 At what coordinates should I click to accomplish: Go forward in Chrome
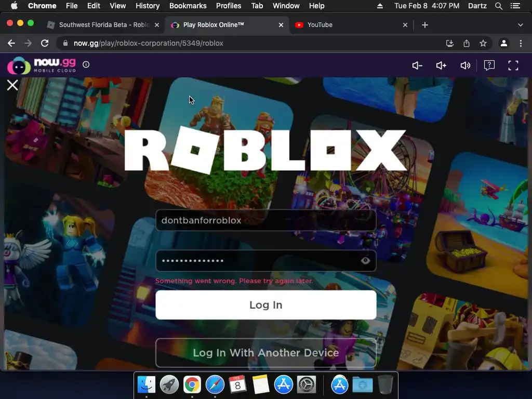click(28, 43)
